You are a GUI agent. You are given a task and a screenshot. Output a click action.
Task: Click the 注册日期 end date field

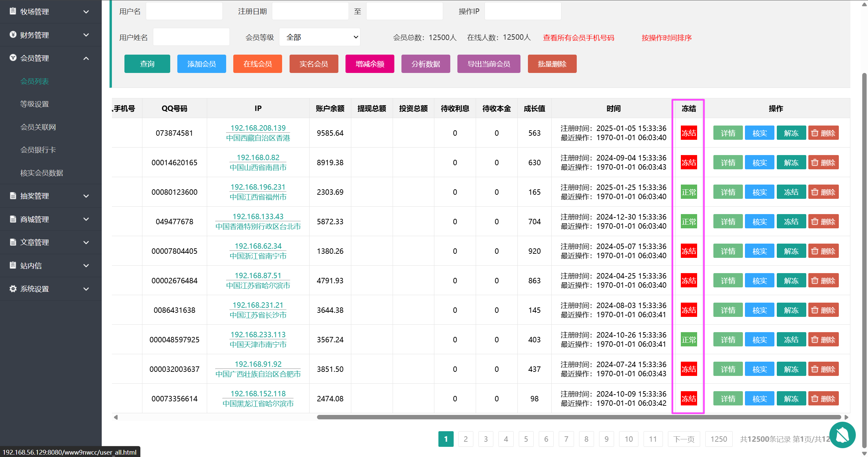(x=405, y=11)
